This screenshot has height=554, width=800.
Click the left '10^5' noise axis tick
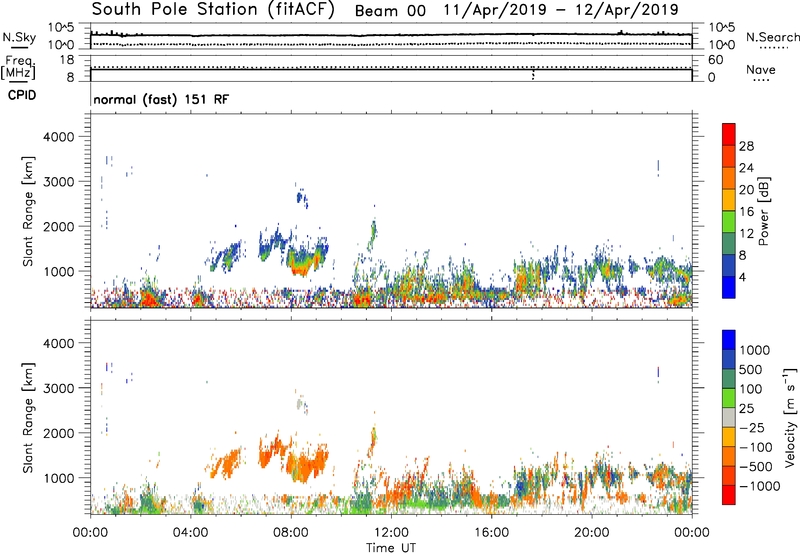(x=61, y=28)
